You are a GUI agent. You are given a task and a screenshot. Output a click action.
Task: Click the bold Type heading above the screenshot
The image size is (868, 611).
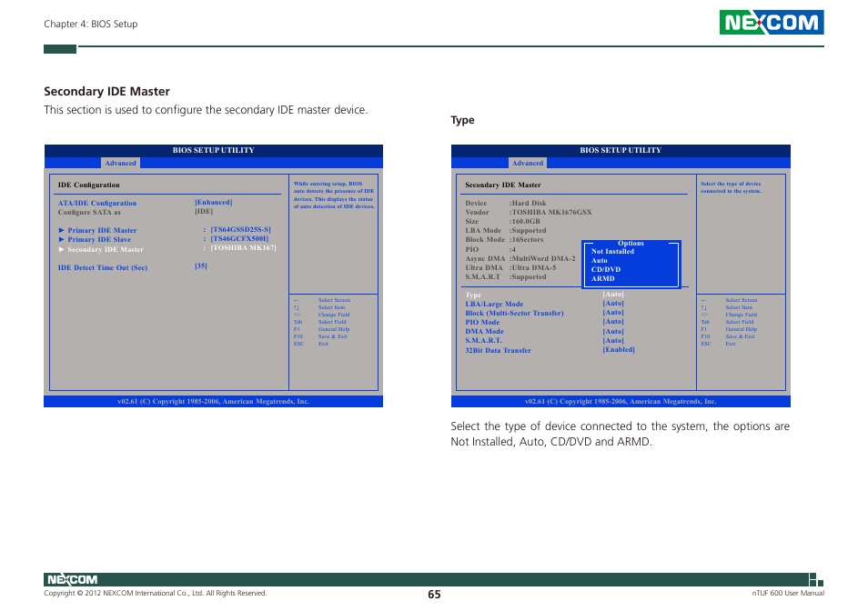point(462,120)
